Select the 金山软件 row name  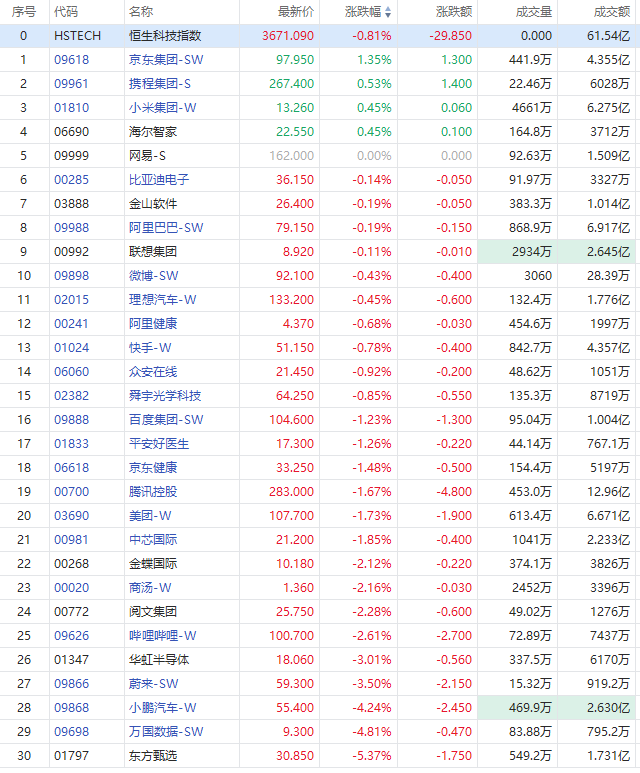point(153,204)
